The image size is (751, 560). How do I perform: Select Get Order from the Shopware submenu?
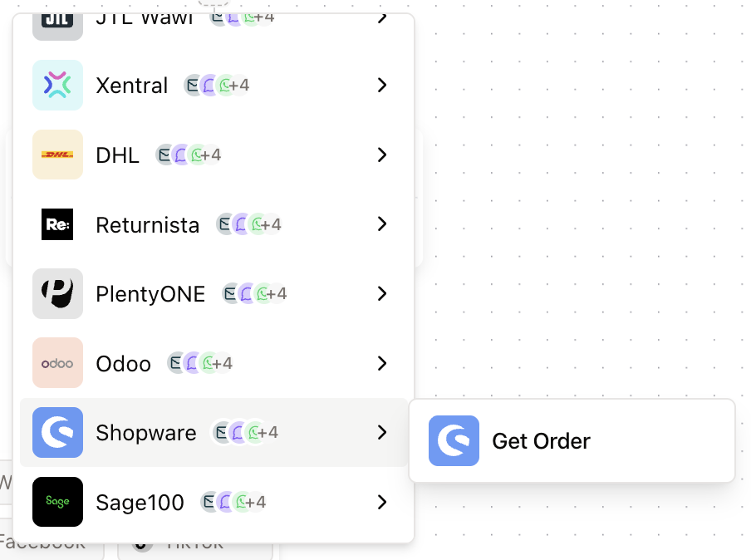(541, 440)
